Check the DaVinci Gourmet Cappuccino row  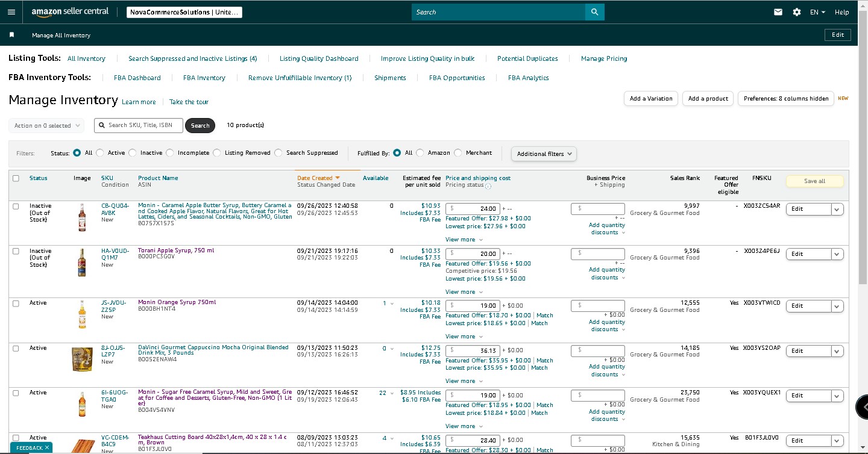point(16,348)
